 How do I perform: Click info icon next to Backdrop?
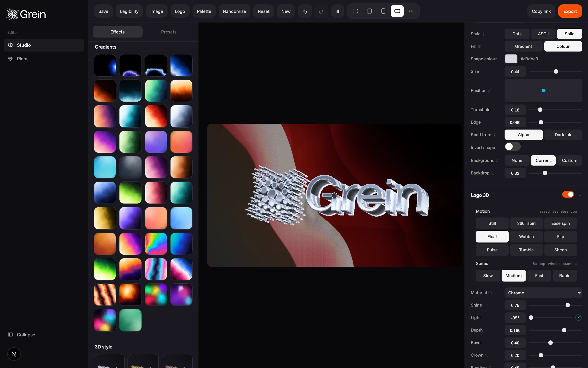(x=493, y=173)
